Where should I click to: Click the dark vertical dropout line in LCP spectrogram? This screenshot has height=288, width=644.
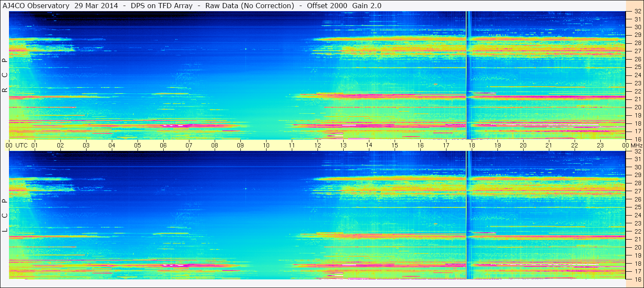(x=467, y=215)
